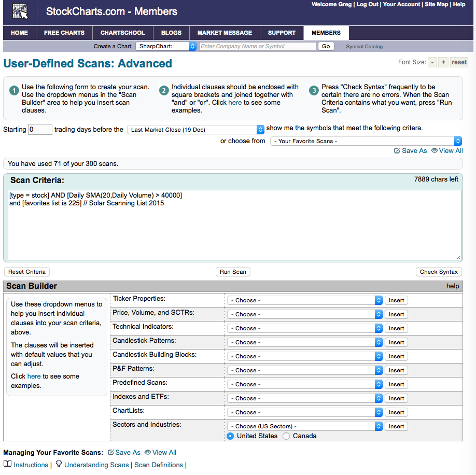Screen dimensions: 476x475
Task: Open the SUPPORT tab
Action: (x=282, y=33)
